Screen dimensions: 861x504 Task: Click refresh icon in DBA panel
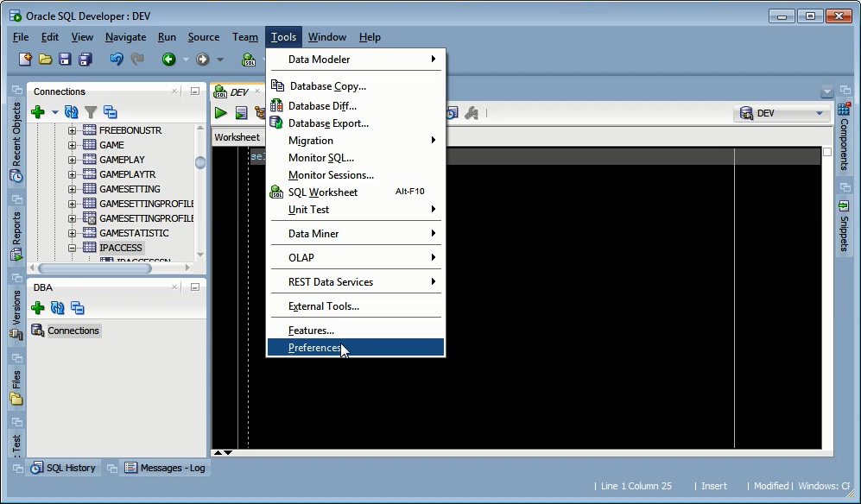coord(58,308)
